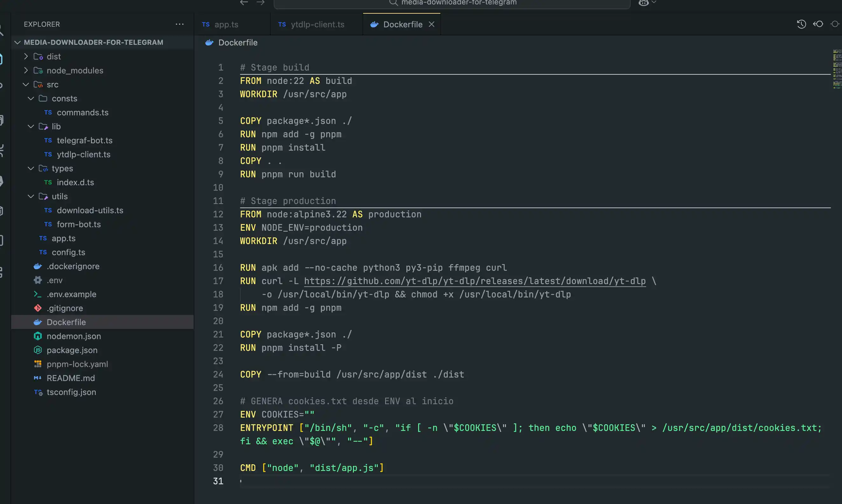Click the git diamond icon of .gitignore
This screenshot has width=842, height=504.
tap(38, 308)
